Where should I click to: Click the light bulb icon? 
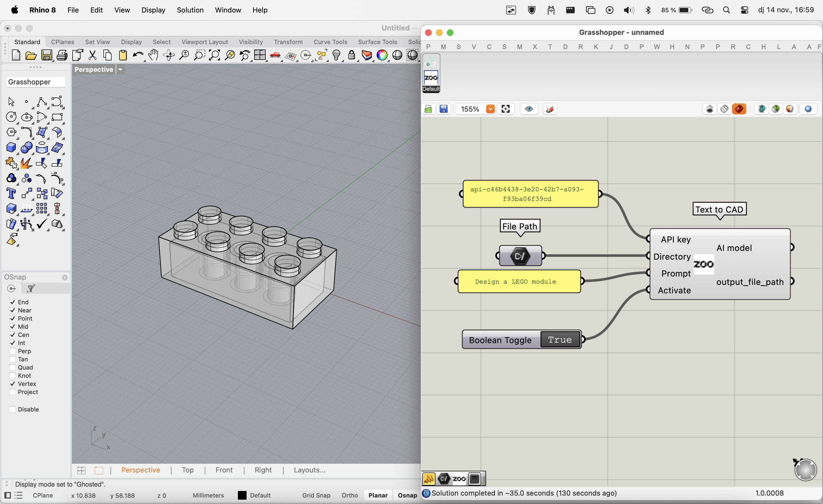tap(336, 55)
